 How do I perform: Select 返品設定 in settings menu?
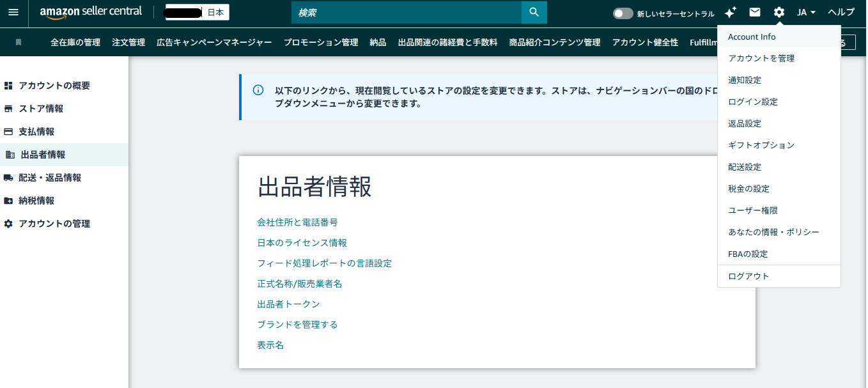pos(779,123)
